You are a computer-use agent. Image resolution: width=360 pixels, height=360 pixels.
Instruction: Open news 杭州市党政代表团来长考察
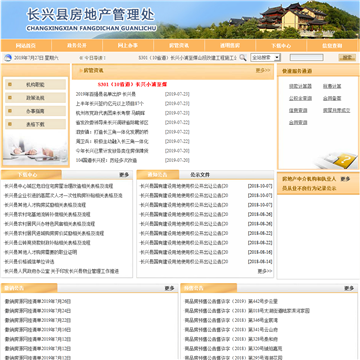[110, 113]
